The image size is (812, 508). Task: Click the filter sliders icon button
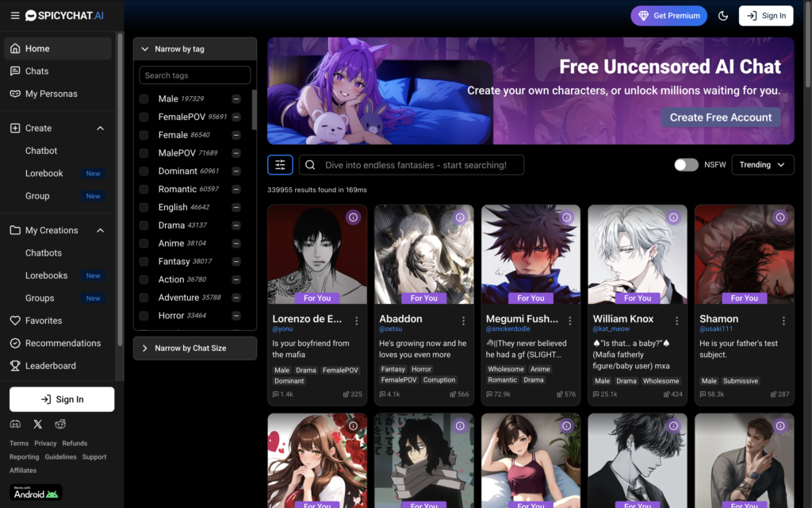[x=280, y=165]
